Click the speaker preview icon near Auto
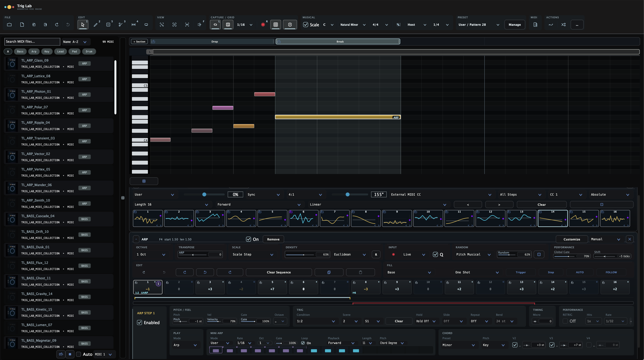Screen dimensions: 644x360 (61, 354)
